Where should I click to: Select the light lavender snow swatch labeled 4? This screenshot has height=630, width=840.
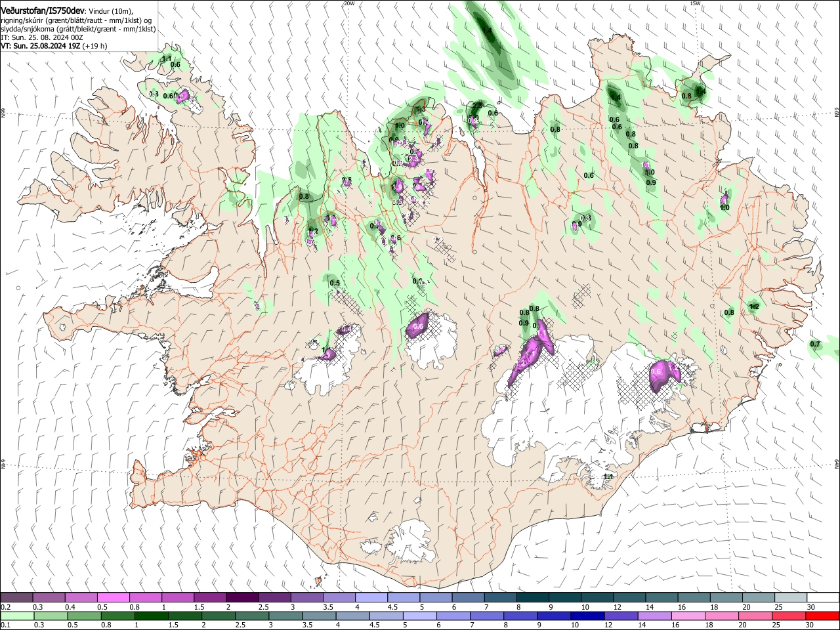371,597
